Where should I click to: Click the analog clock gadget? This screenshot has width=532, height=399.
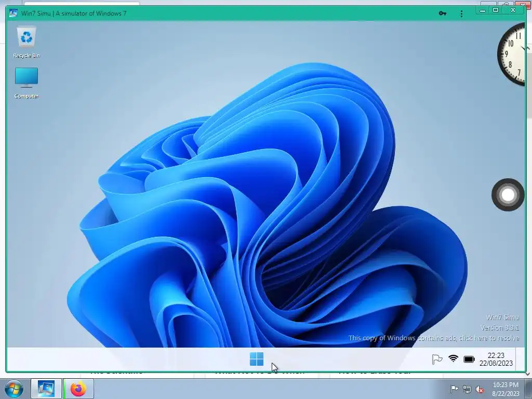(511, 54)
